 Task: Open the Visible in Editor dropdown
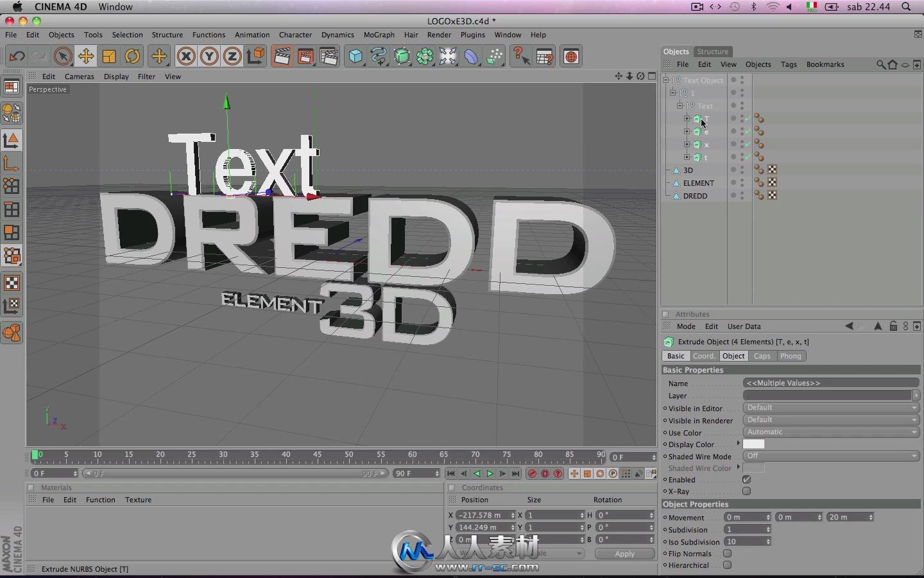tap(831, 408)
